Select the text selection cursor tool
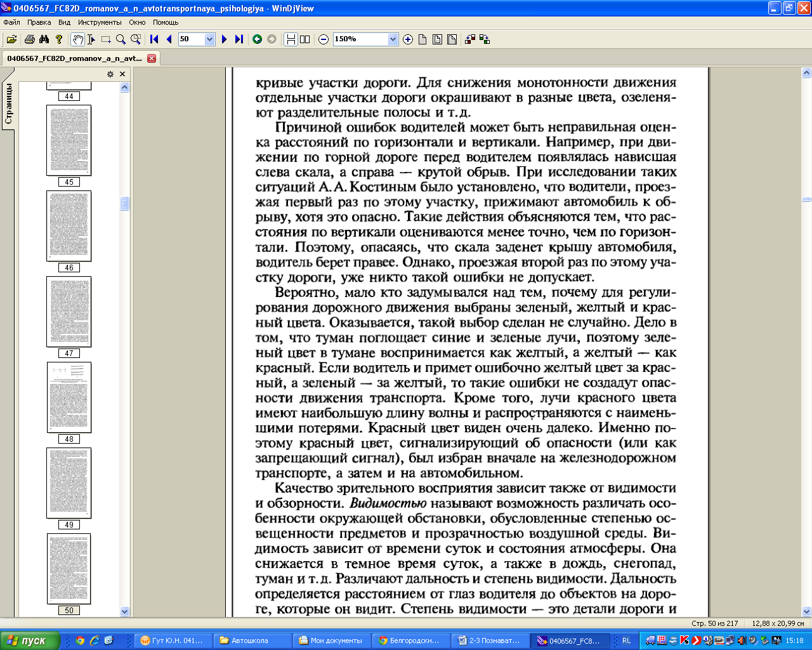The width and height of the screenshot is (812, 650). pyautogui.click(x=91, y=39)
